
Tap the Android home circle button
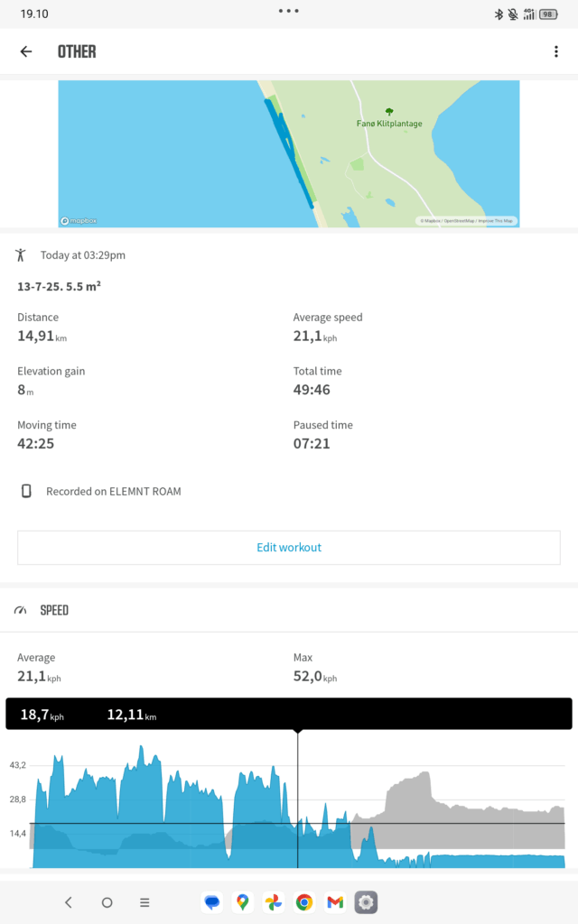(x=107, y=902)
